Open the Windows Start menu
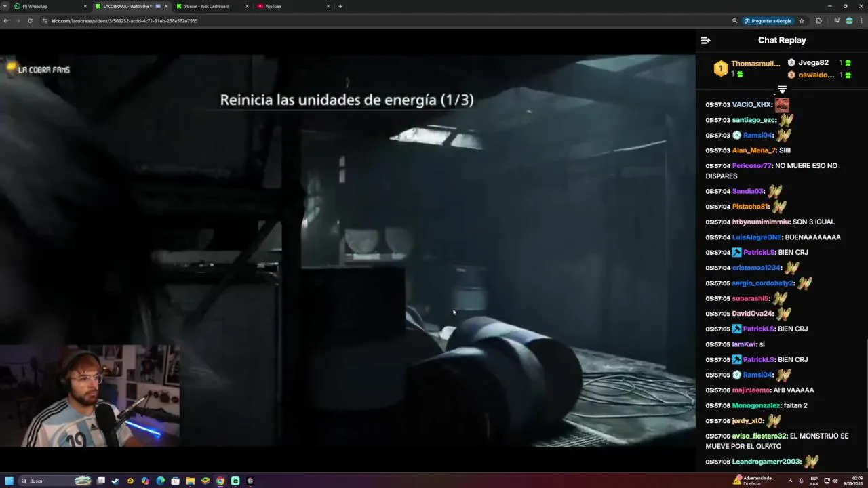 9,481
